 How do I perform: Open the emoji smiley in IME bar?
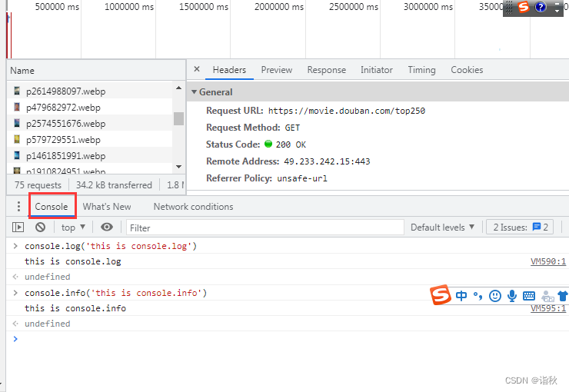tap(495, 296)
